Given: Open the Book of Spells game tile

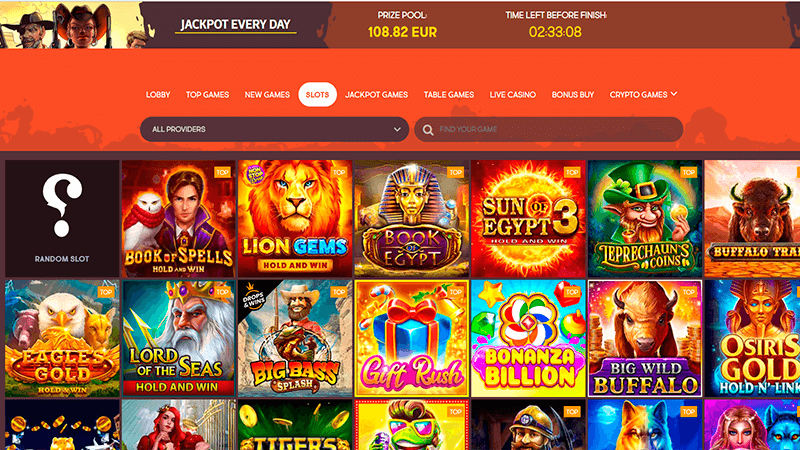Looking at the screenshot, I should [179, 219].
